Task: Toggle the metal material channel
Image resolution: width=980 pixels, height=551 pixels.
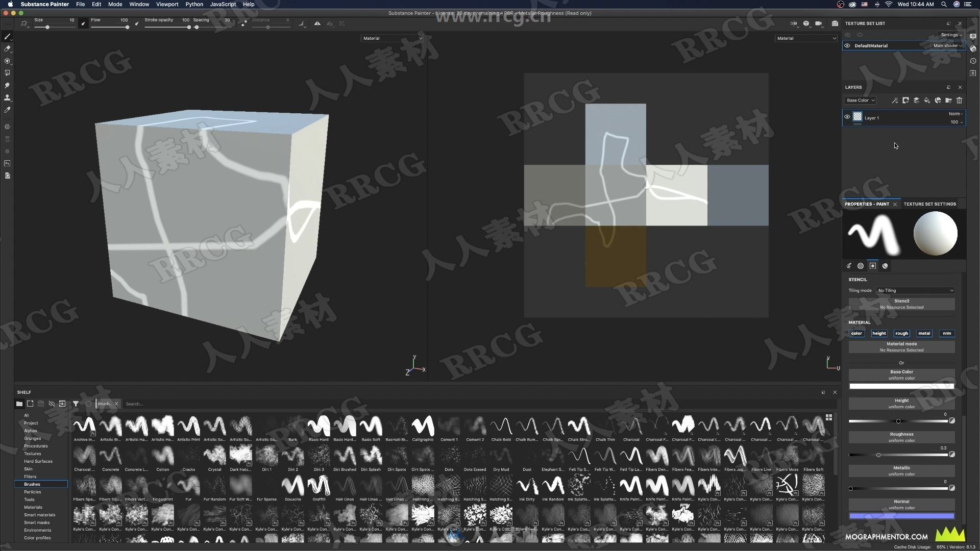Action: point(924,334)
